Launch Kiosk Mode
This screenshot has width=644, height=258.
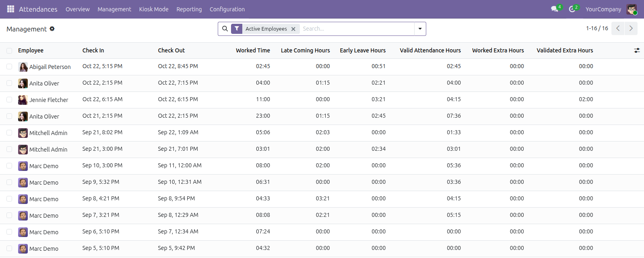pyautogui.click(x=154, y=9)
